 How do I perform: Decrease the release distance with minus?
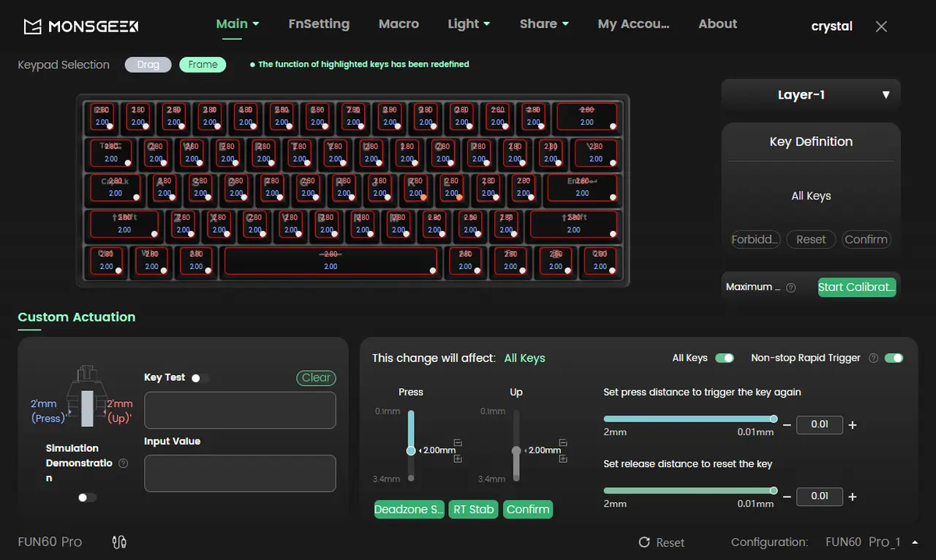click(787, 496)
